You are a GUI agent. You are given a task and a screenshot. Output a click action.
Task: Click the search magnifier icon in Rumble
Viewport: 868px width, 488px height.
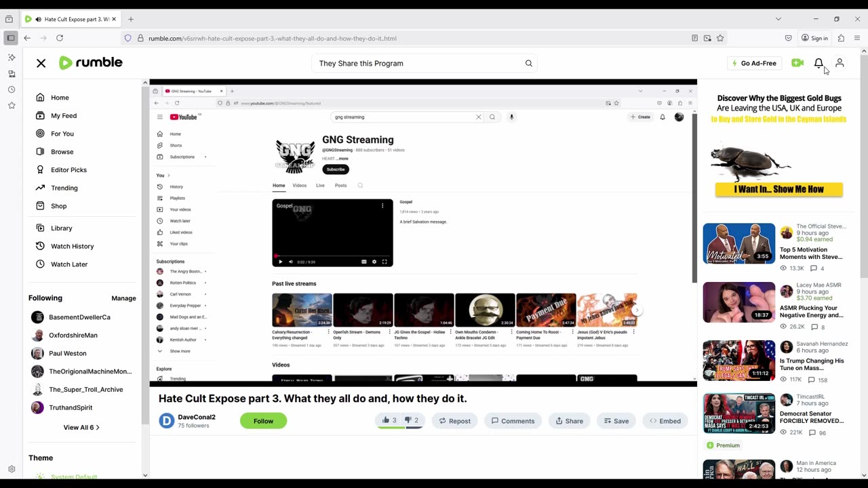(529, 63)
